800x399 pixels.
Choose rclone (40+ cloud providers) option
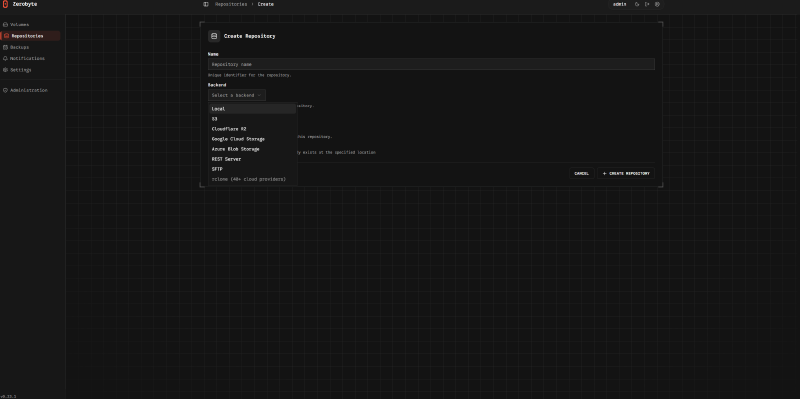tap(253, 179)
